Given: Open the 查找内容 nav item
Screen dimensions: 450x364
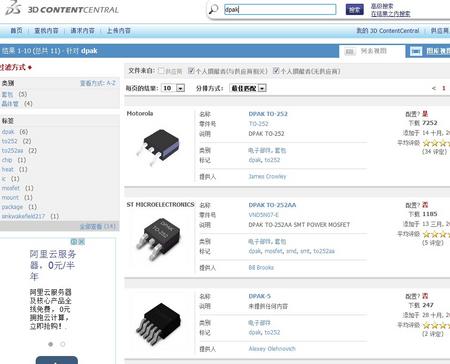Looking at the screenshot, I should (x=46, y=31).
